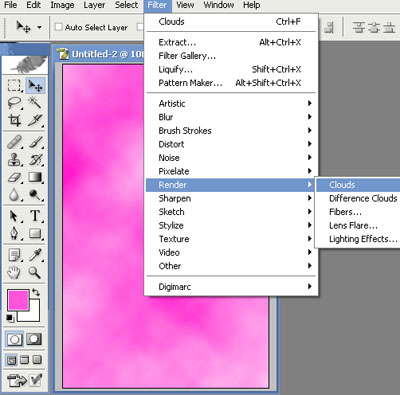Enable Auto Select Layer checkbox
The height and width of the screenshot is (395, 400).
pos(58,27)
